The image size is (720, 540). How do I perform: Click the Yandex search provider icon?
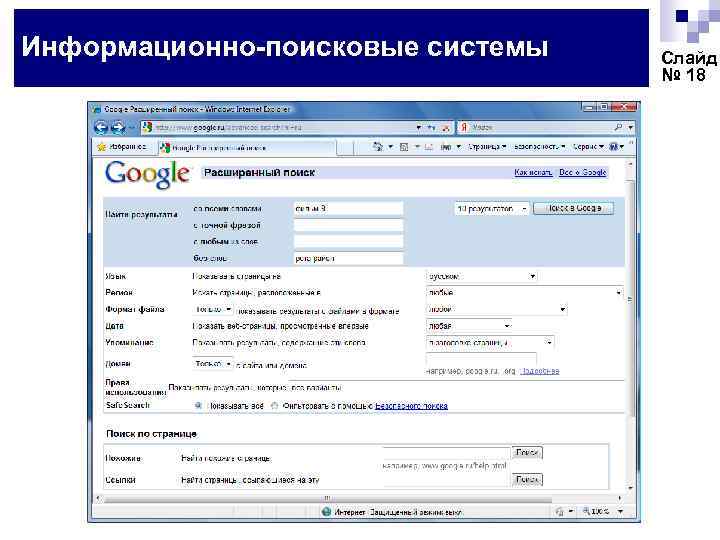(464, 127)
